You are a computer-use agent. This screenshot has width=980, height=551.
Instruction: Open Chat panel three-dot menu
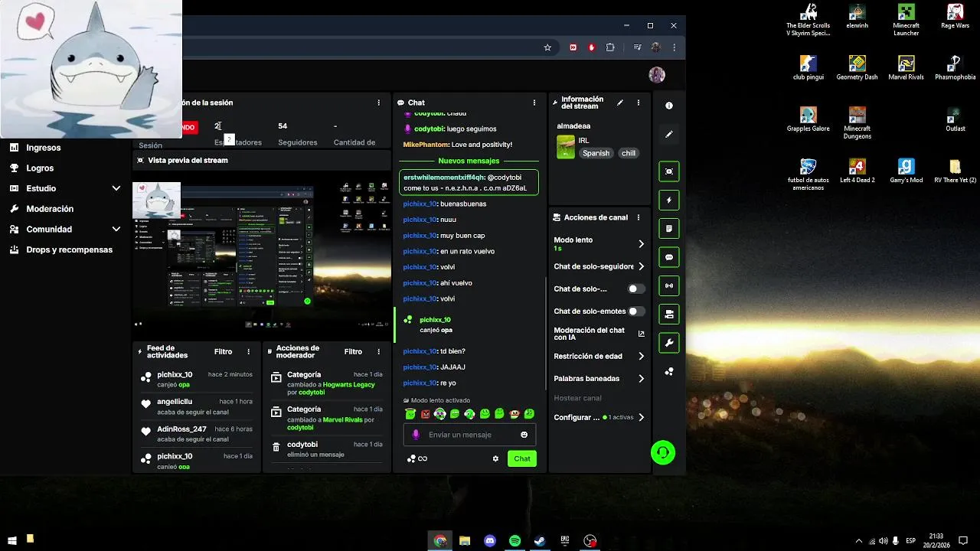pyautogui.click(x=534, y=103)
